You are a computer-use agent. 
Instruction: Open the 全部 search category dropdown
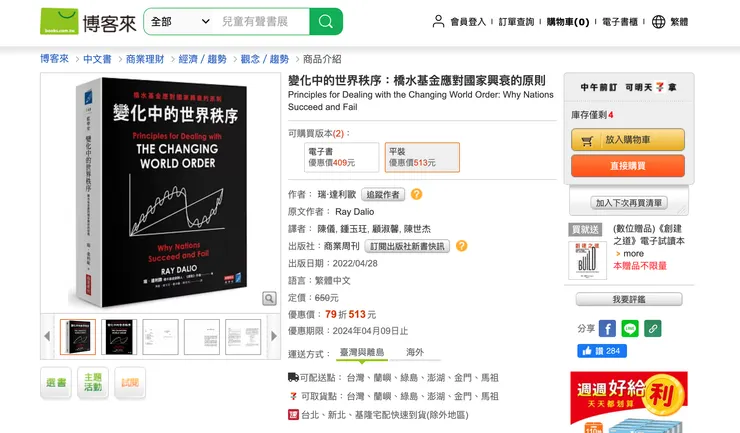point(180,21)
